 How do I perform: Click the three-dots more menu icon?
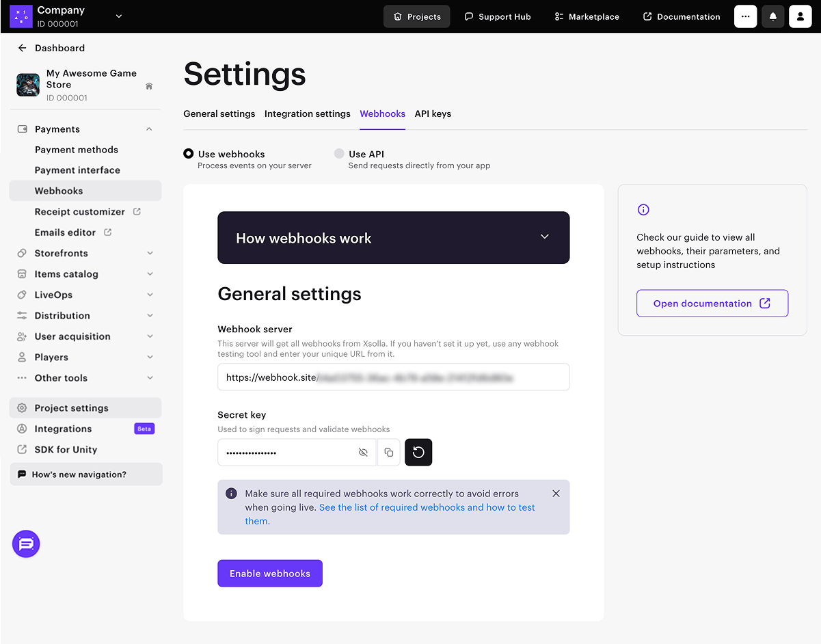(745, 16)
